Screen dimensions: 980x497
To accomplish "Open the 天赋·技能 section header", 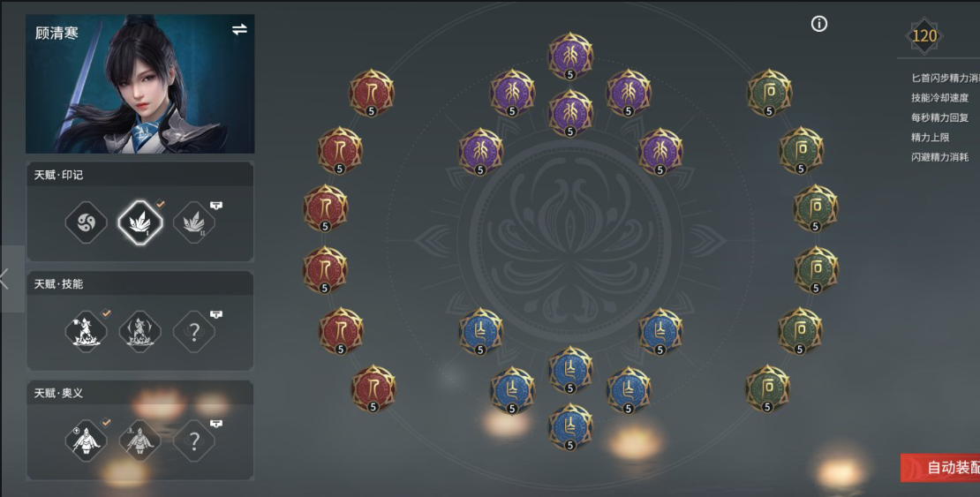I will point(140,284).
